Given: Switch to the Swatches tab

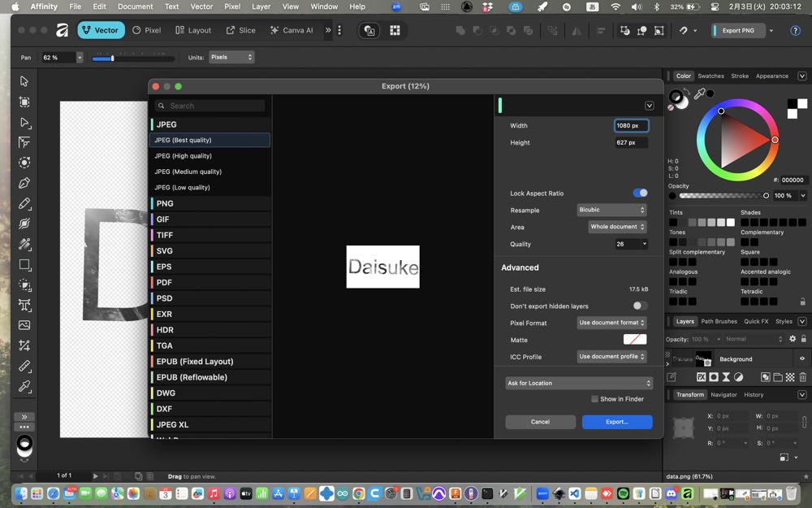Looking at the screenshot, I should point(710,76).
